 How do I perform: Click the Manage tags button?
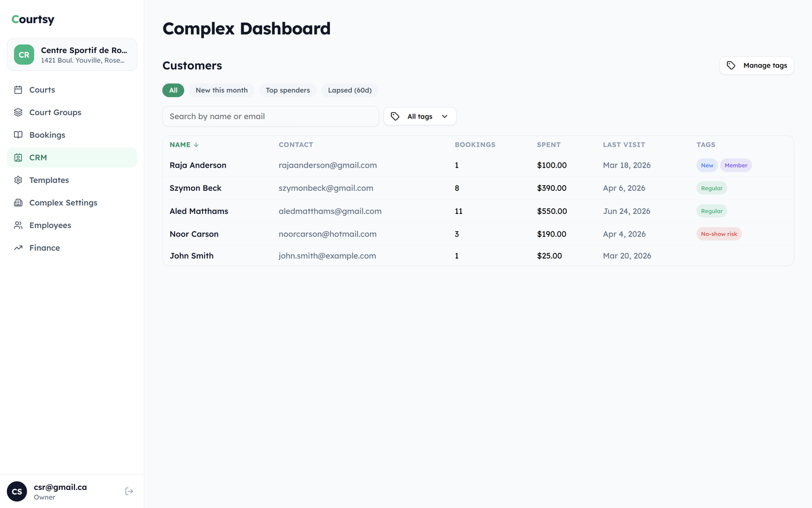click(757, 65)
